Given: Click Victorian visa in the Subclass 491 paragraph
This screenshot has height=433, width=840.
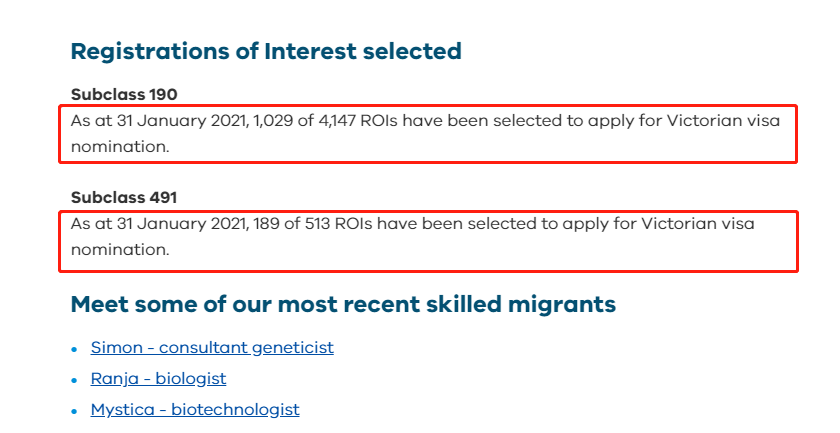Looking at the screenshot, I should (698, 224).
